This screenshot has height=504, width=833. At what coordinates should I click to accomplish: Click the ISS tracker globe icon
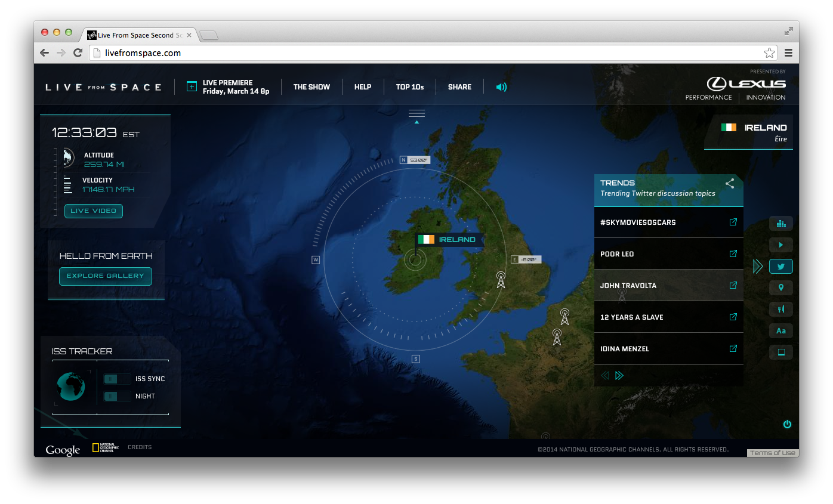72,386
